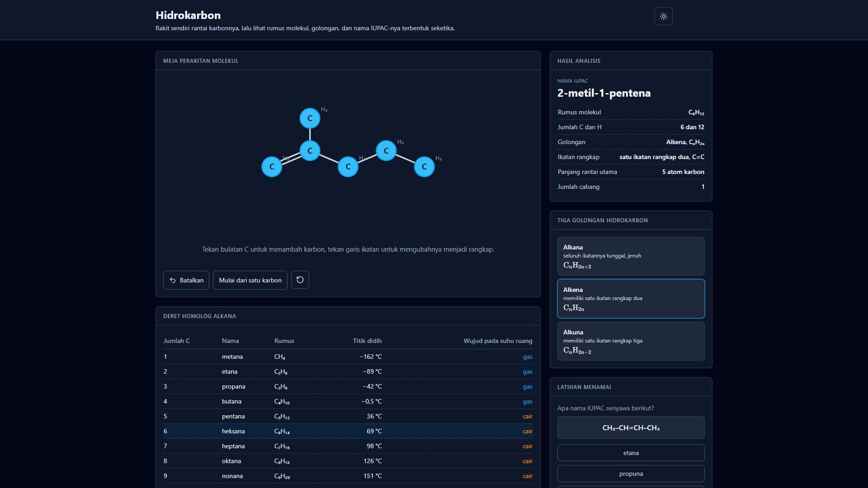Viewport: 868px width, 488px height.
Task: Click the Titik didih column header
Action: coord(367,341)
